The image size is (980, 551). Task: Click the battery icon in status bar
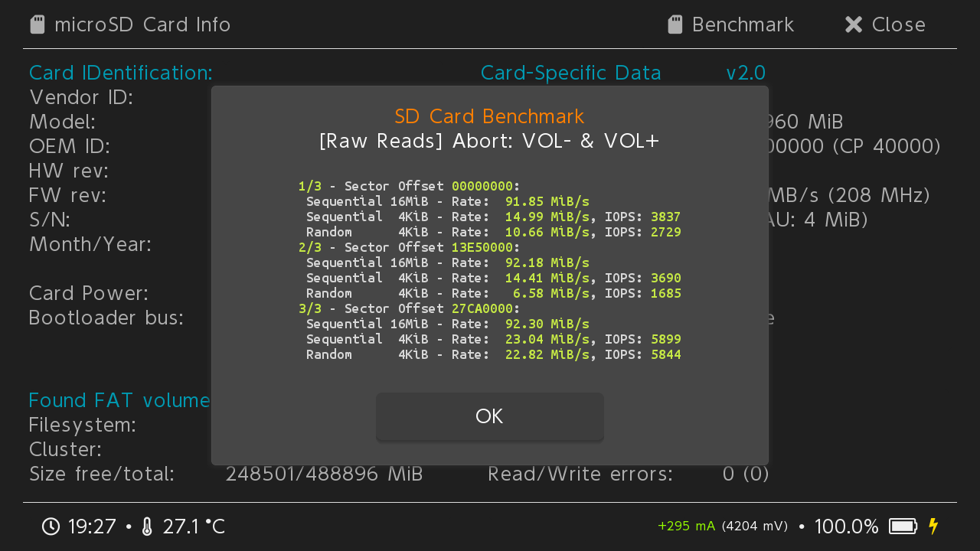coord(903,527)
